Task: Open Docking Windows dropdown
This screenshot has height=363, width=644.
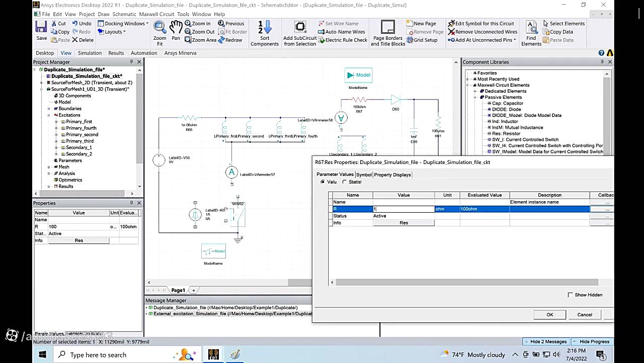Action: point(123,24)
